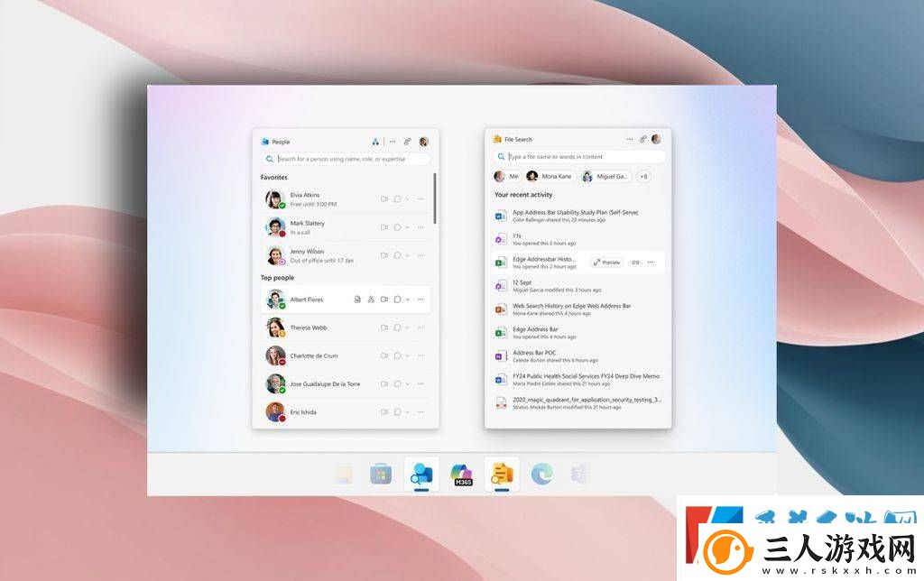924x581 pixels.
Task: Open more options for Jose Guadalupe De la Torre
Action: [x=420, y=383]
